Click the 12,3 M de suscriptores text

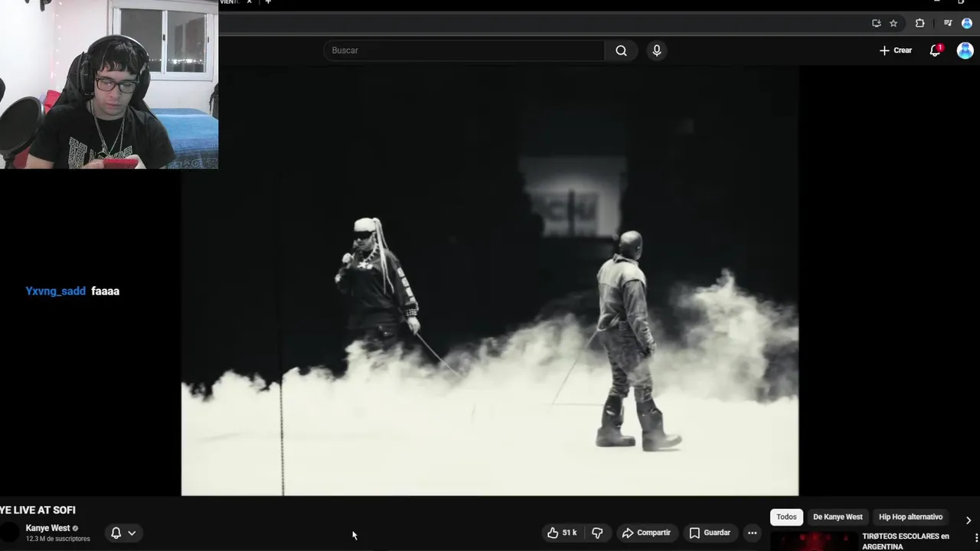click(x=57, y=539)
